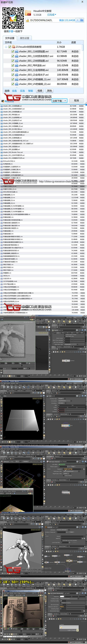
Task: Switch to the 属性设置 tab
Action: point(24,38)
